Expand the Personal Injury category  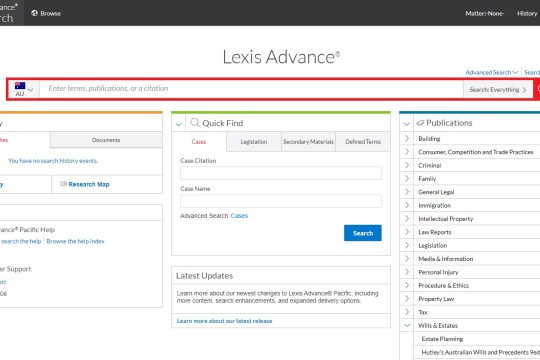[x=407, y=272]
